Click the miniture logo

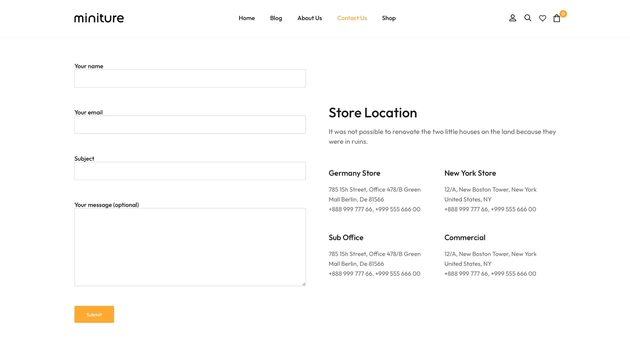coord(99,18)
